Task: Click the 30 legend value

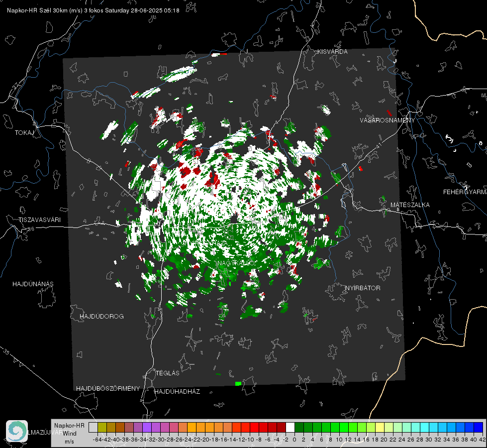Action: click(x=429, y=440)
